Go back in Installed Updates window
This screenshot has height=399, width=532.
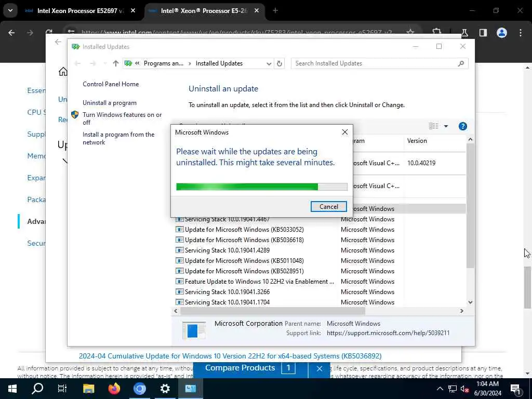[77, 63]
